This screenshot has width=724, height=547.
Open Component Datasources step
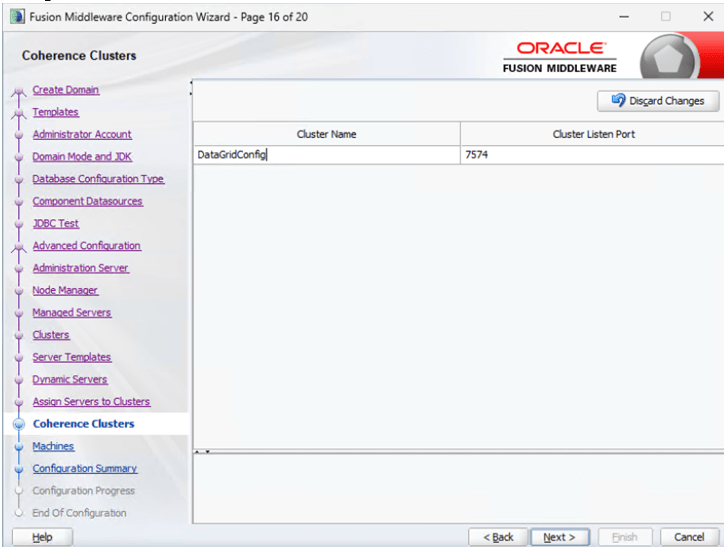pyautogui.click(x=88, y=201)
